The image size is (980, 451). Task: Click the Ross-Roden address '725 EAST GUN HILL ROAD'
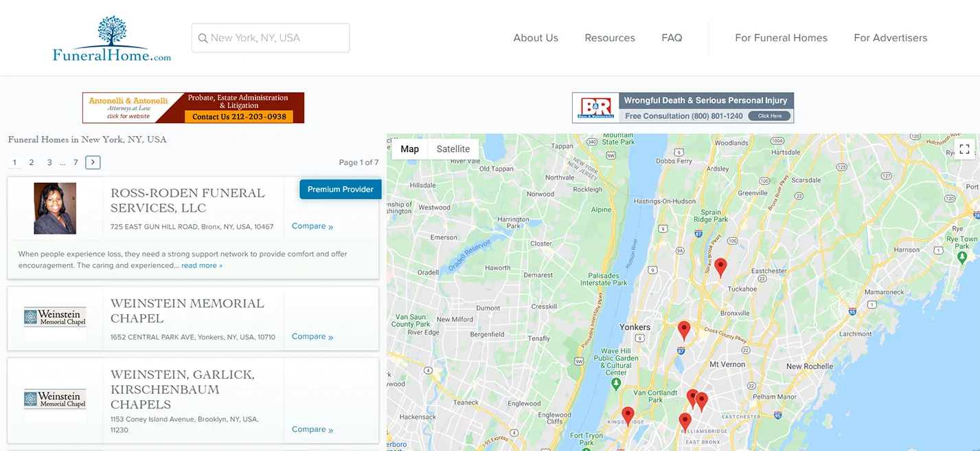pyautogui.click(x=192, y=227)
